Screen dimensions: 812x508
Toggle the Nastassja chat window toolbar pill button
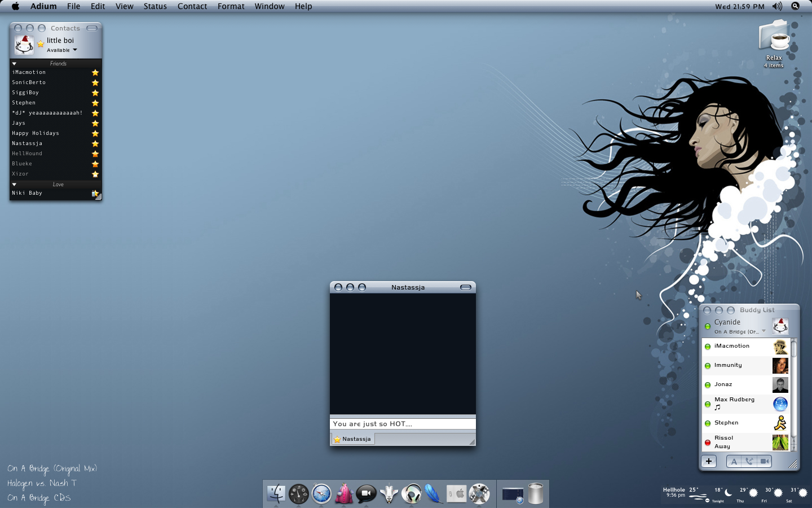(x=466, y=287)
